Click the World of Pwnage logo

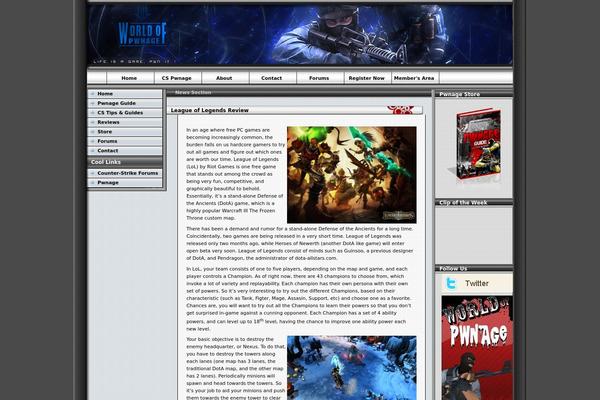(x=142, y=34)
